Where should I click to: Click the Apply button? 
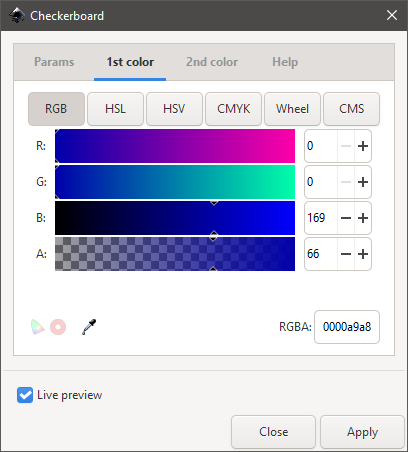pyautogui.click(x=362, y=432)
